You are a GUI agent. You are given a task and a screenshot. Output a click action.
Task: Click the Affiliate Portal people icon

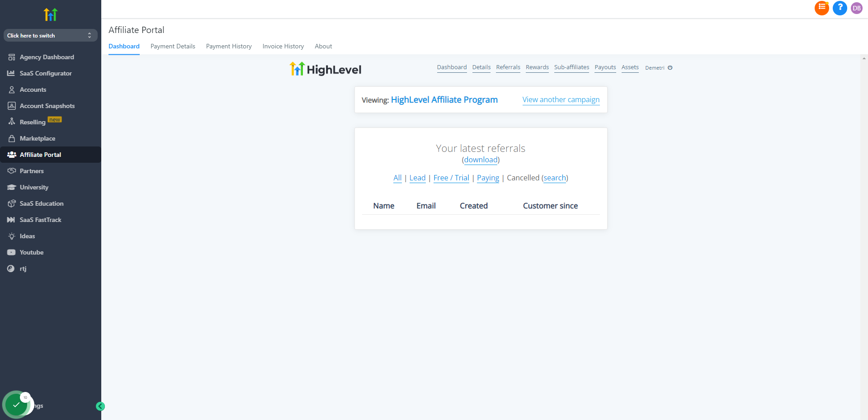click(12, 155)
